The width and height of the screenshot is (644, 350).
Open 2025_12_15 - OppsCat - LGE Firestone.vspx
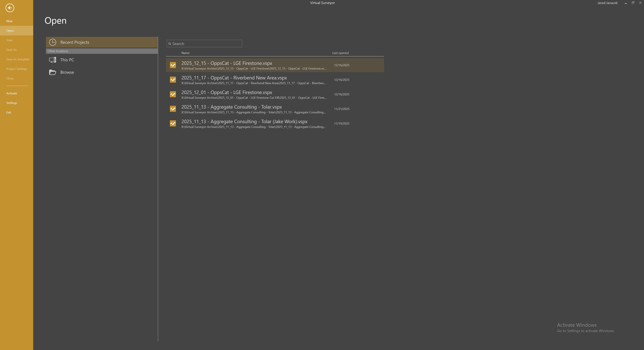tap(275, 65)
